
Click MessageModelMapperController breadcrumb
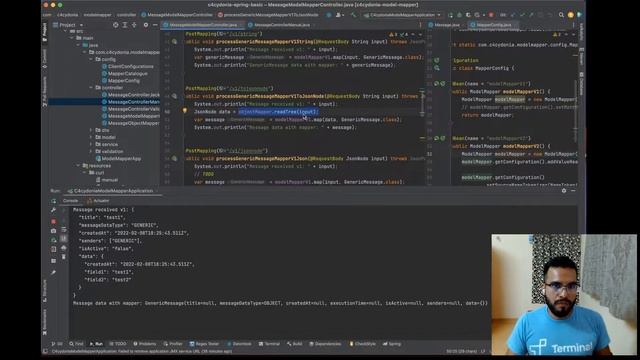point(177,15)
